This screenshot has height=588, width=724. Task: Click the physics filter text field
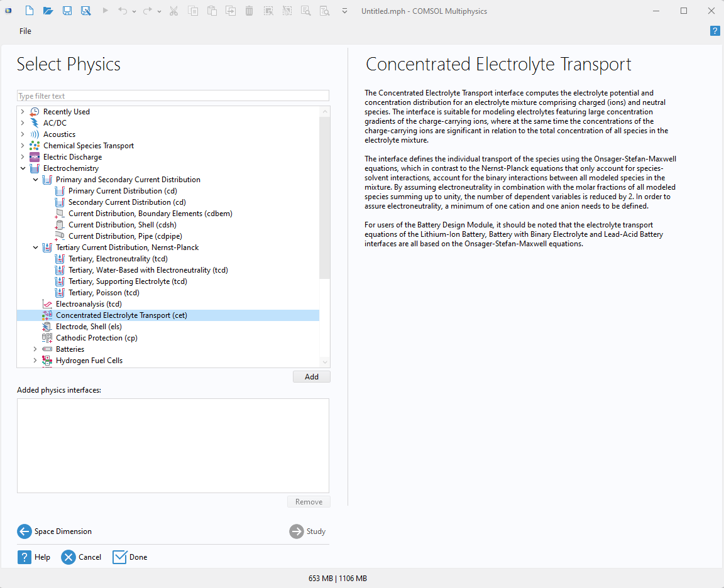click(x=173, y=95)
